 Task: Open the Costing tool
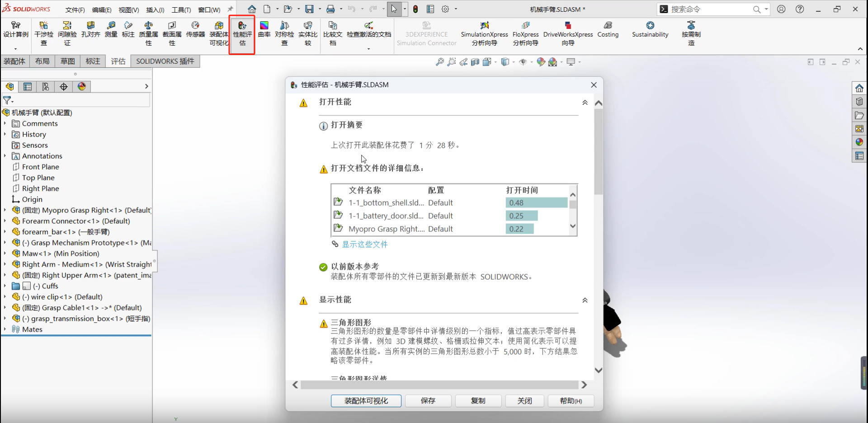pyautogui.click(x=608, y=29)
